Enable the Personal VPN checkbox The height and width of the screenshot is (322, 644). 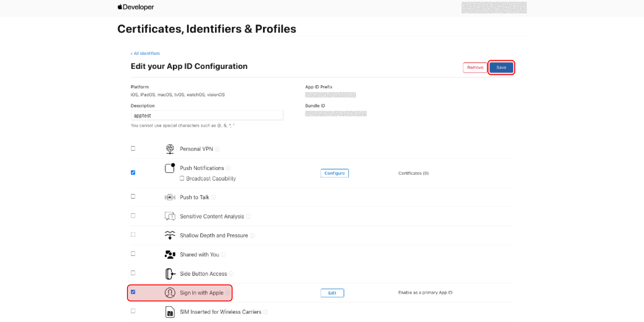click(x=133, y=148)
